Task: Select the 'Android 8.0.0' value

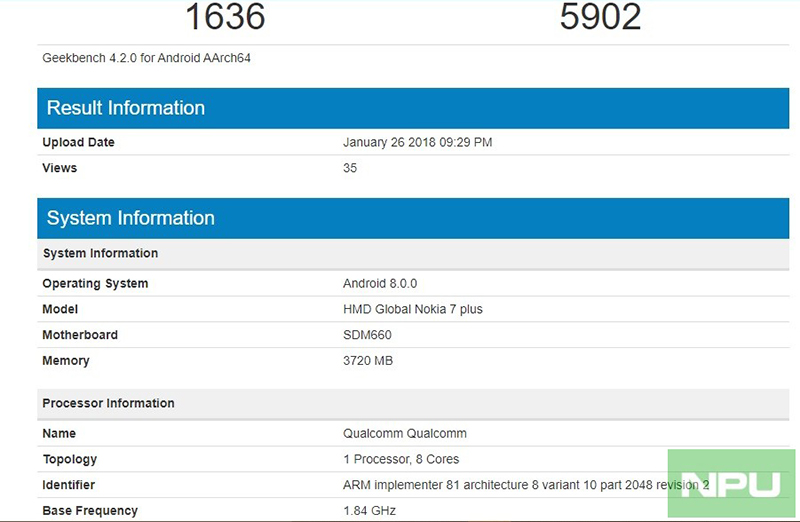Action: point(380,284)
